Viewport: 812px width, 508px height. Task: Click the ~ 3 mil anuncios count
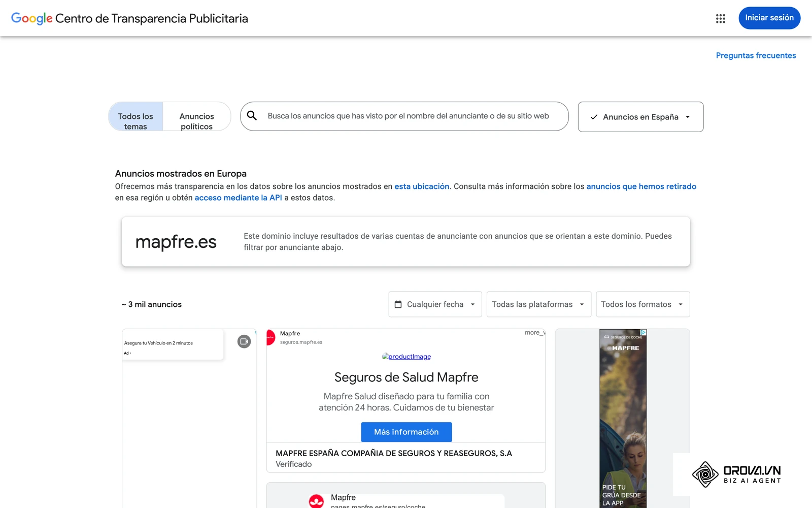152,304
